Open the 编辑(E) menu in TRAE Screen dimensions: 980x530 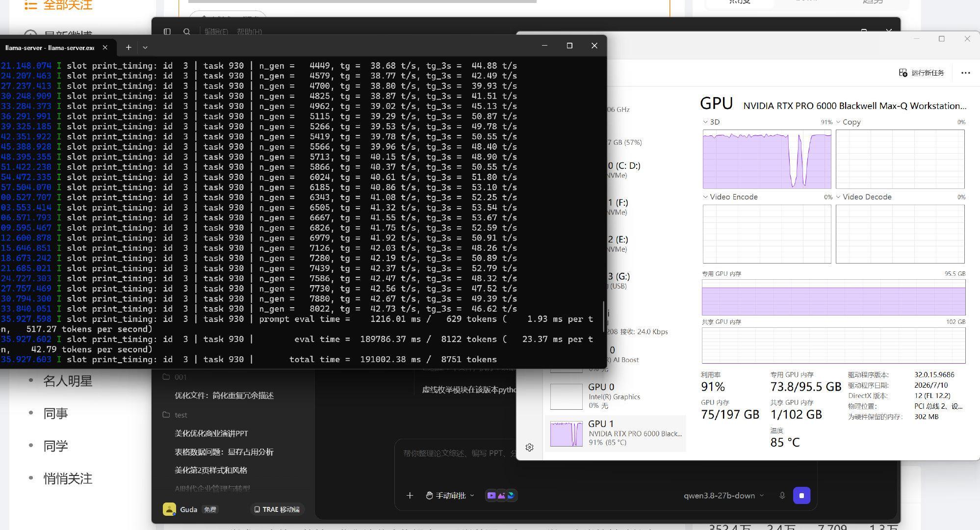(216, 31)
